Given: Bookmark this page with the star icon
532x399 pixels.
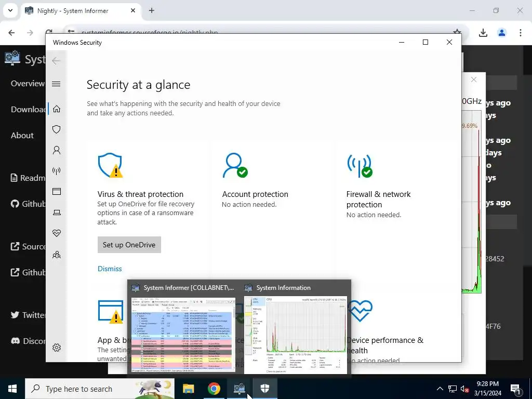Looking at the screenshot, I should click(457, 33).
